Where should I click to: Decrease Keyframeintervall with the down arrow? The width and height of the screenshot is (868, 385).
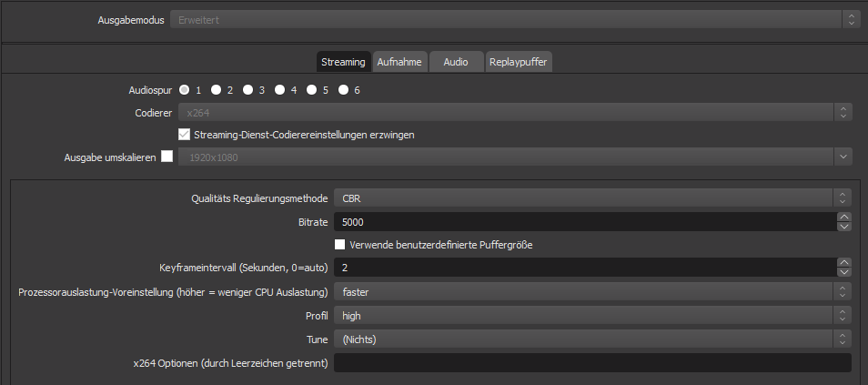click(844, 272)
